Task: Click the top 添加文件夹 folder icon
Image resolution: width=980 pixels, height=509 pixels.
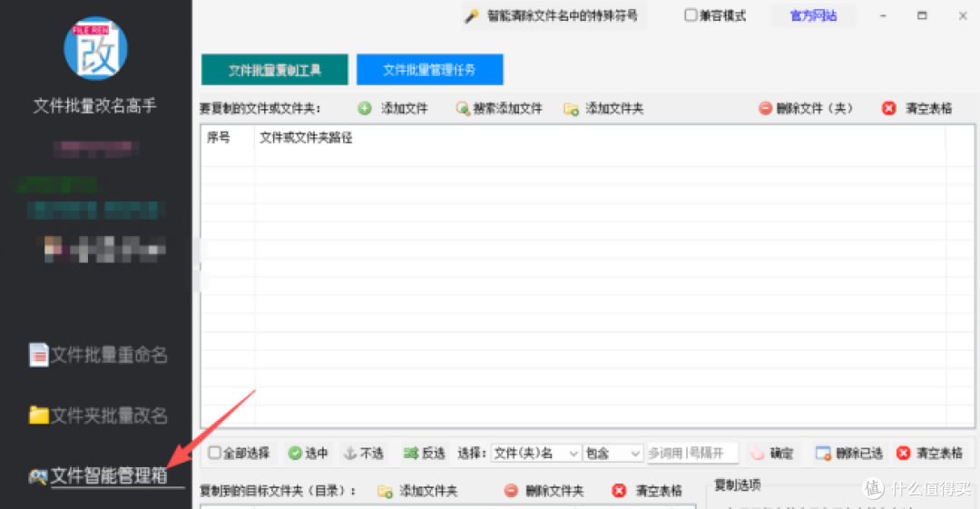Action: pos(571,110)
